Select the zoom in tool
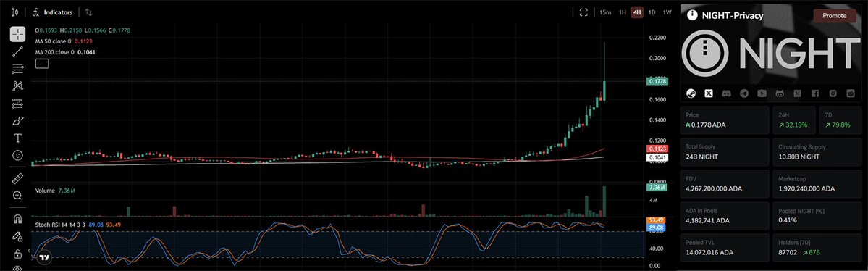 pyautogui.click(x=17, y=196)
